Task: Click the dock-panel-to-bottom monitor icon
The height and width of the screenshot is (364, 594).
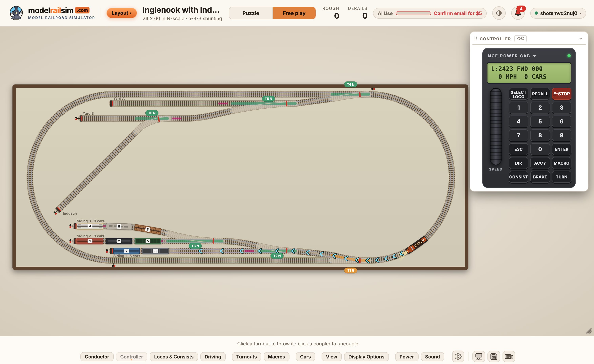Action: pos(479,356)
